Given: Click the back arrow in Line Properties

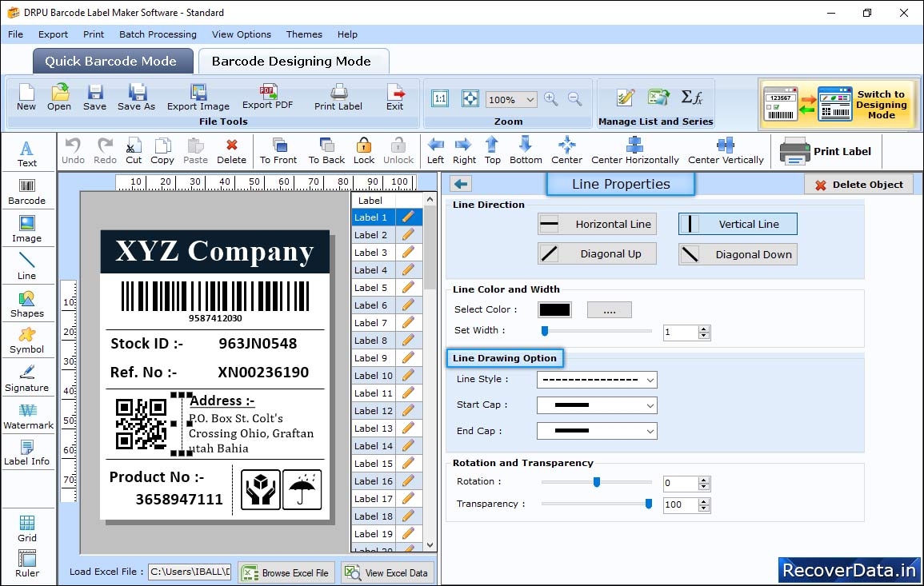Looking at the screenshot, I should click(461, 185).
